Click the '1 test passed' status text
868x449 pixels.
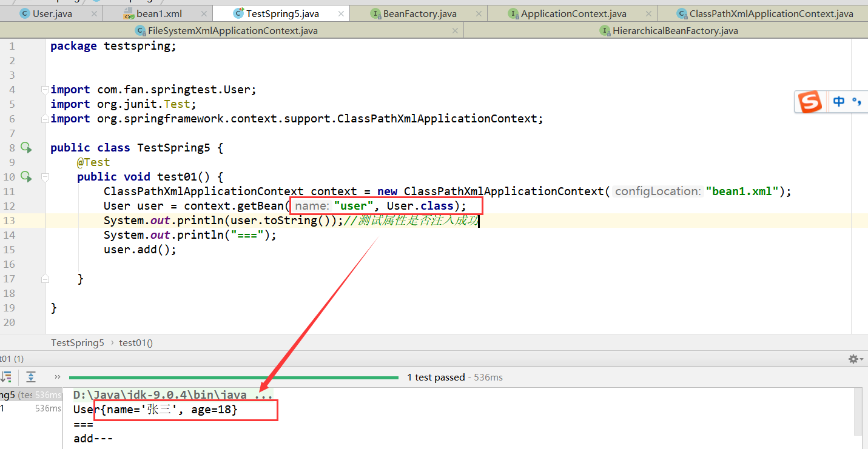coord(436,377)
